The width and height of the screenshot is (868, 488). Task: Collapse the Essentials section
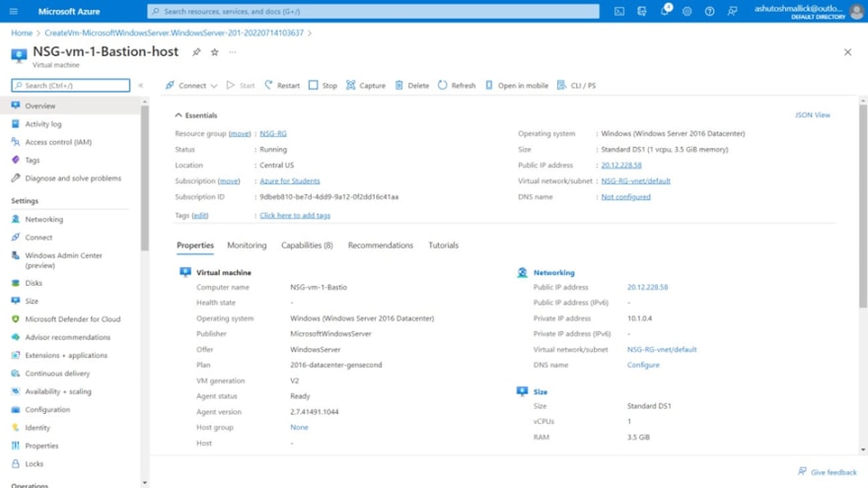[x=196, y=115]
